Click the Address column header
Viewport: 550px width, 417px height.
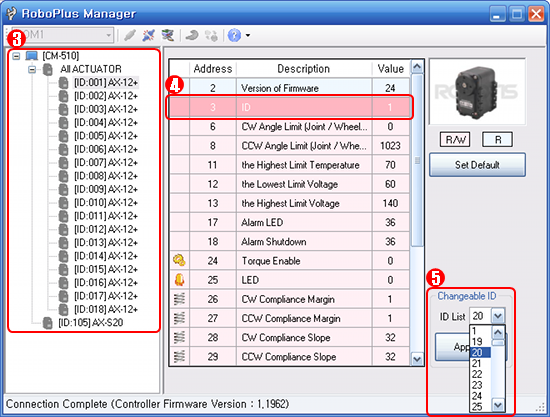(x=213, y=69)
